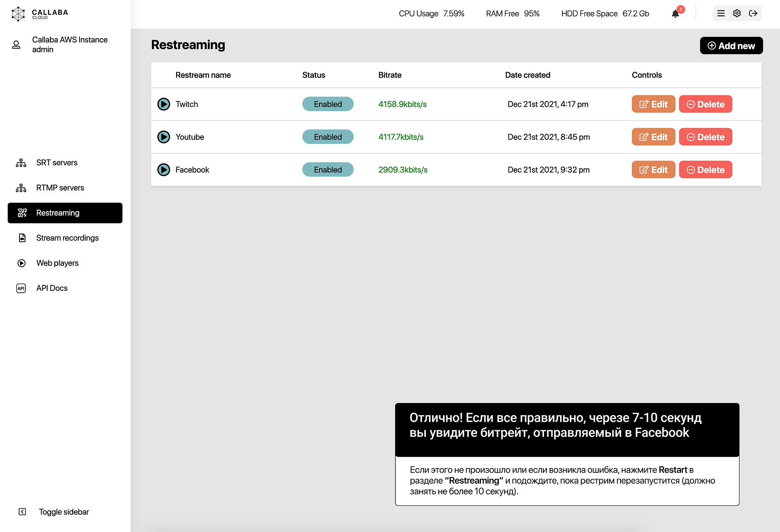Toggle Facebook Enabled status badge

tap(328, 170)
